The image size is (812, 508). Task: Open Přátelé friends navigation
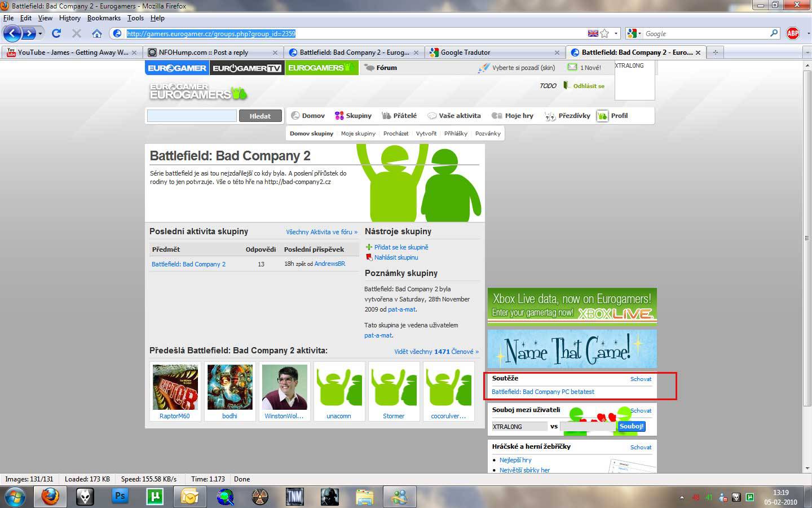point(399,116)
